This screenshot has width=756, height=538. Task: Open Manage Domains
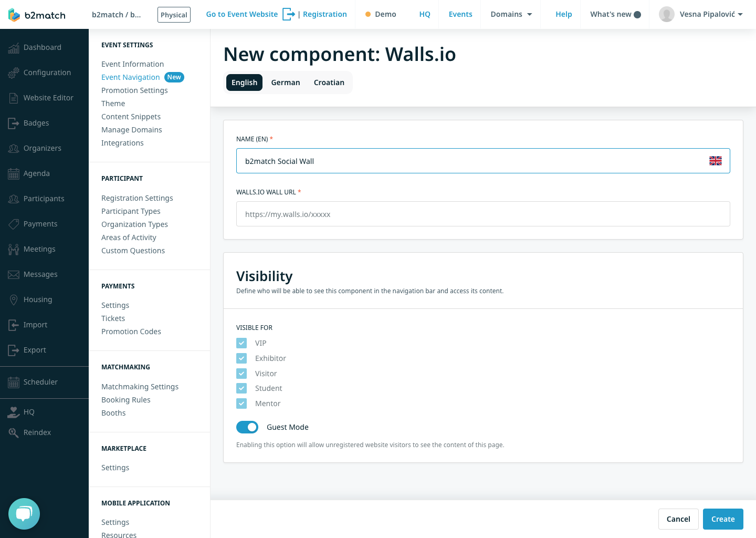[x=132, y=130]
